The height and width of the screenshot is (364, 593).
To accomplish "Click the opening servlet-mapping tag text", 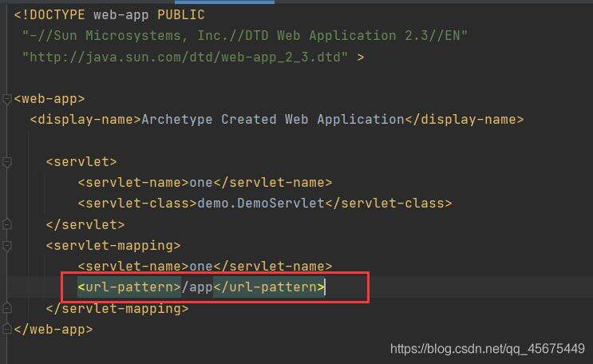I will pyautogui.click(x=113, y=245).
